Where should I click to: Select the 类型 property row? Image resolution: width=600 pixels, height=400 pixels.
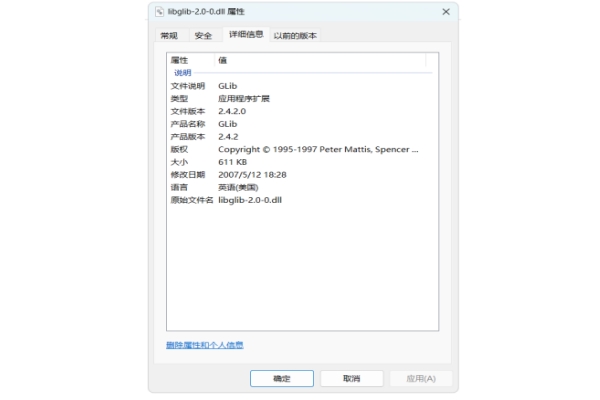(180, 99)
